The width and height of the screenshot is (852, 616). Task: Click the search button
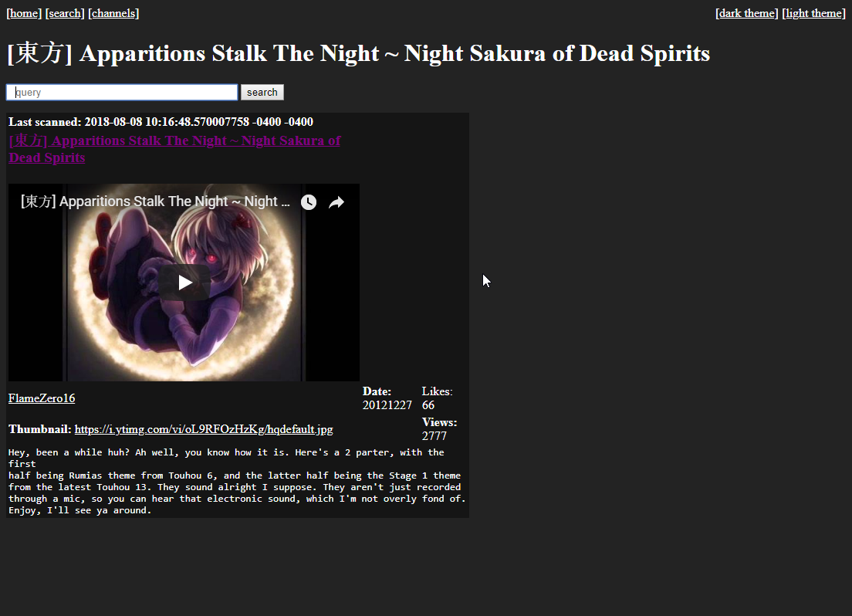click(x=262, y=93)
